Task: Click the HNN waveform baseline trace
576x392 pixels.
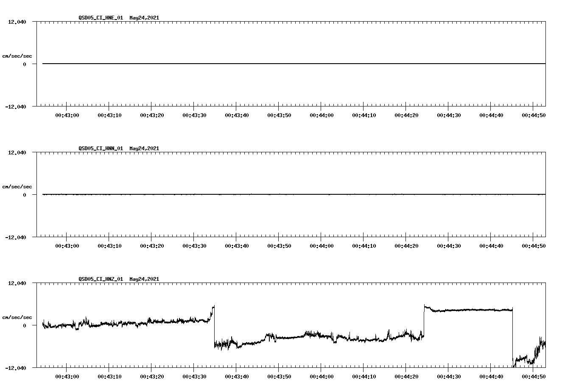Action: point(254,194)
